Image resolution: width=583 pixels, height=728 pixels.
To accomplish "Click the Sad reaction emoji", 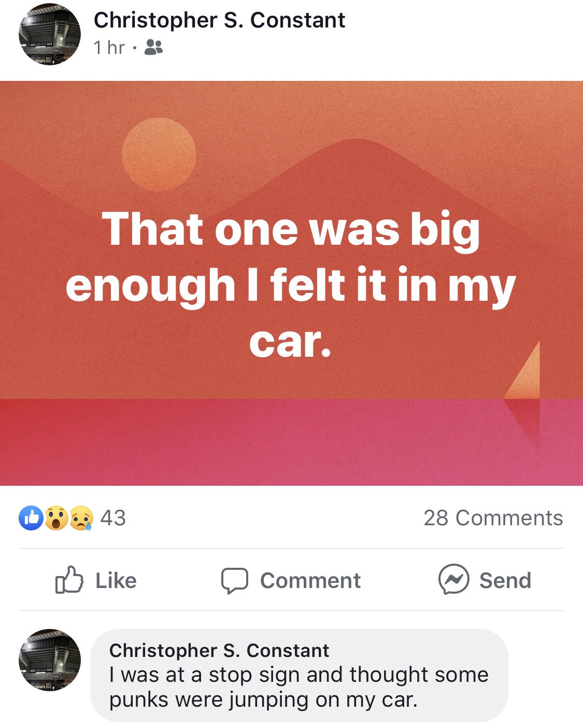I will click(x=81, y=518).
